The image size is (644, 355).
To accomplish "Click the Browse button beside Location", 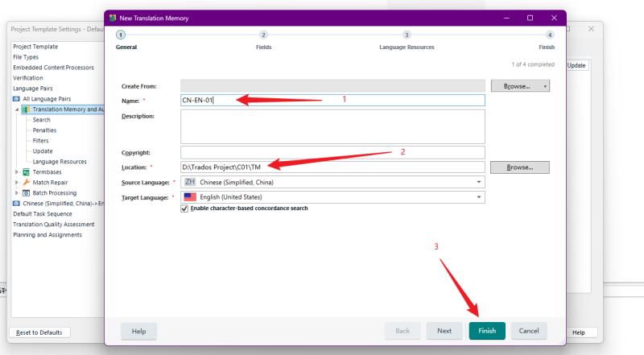I will click(520, 167).
